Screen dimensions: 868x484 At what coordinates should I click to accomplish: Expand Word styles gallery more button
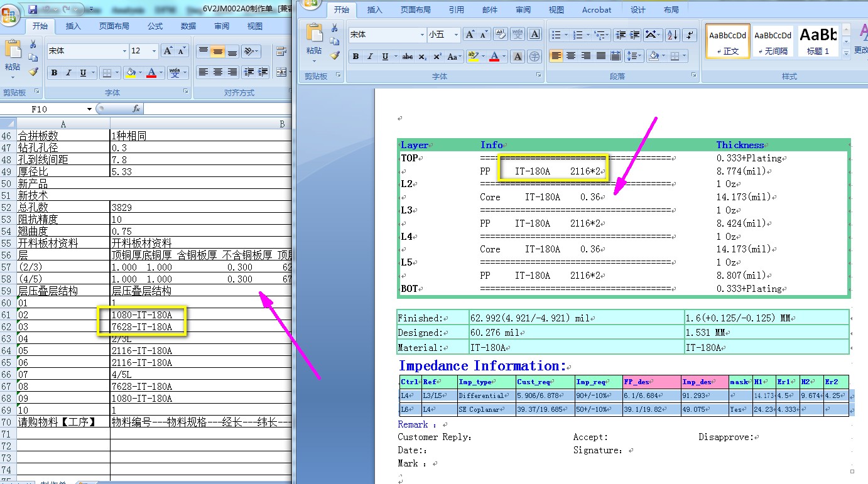846,53
